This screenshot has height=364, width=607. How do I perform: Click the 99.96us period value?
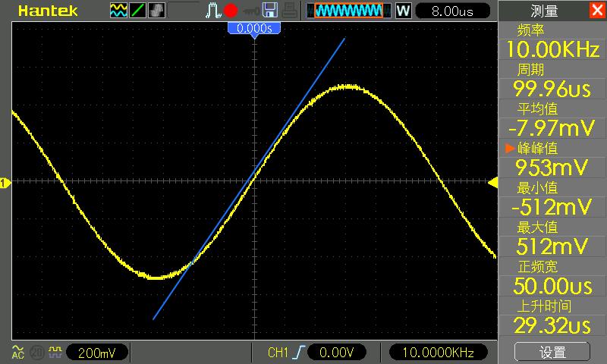pyautogui.click(x=552, y=89)
